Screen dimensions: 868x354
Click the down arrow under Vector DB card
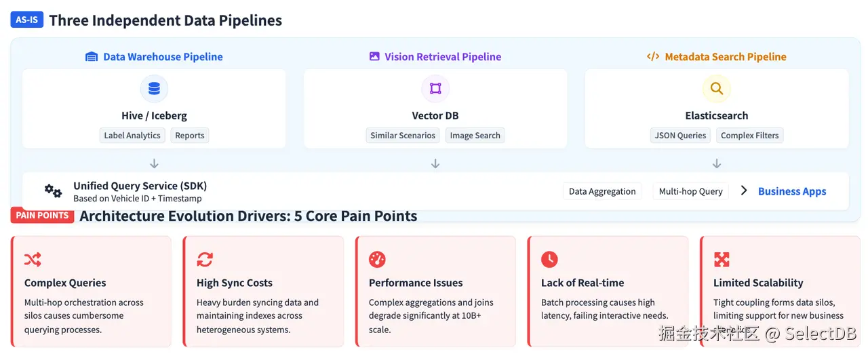pos(435,163)
